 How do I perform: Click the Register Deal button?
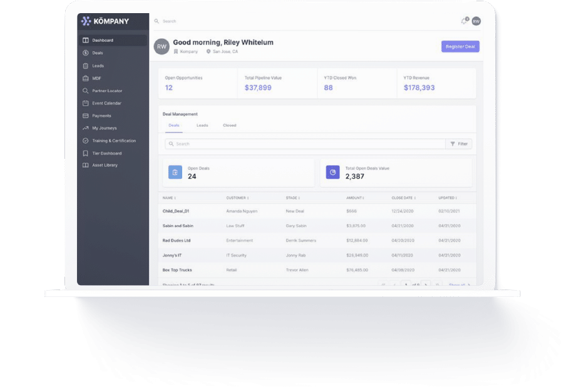point(460,46)
